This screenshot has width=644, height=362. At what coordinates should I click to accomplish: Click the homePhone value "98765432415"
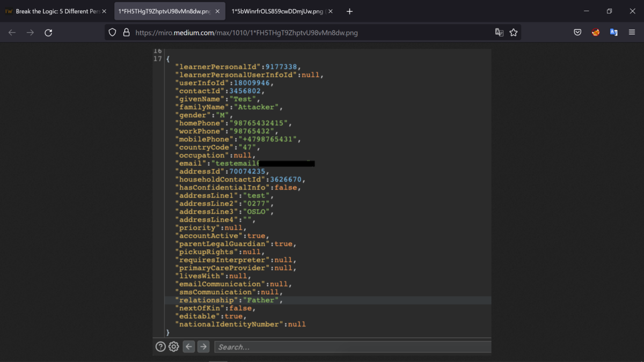pyautogui.click(x=260, y=123)
